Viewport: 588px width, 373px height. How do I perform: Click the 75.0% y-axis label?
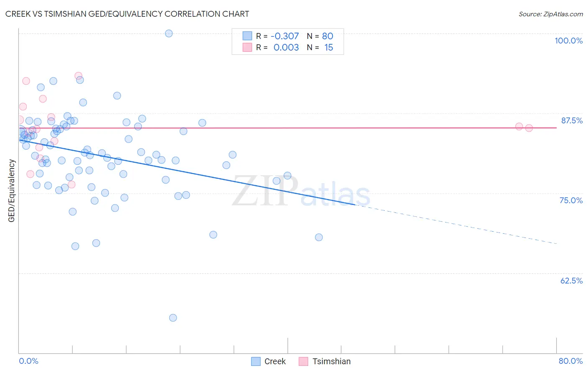click(x=571, y=200)
